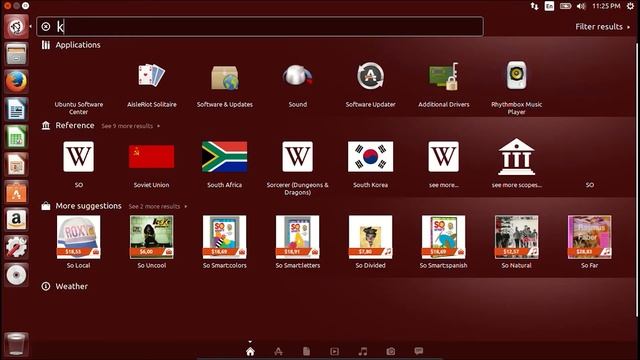Switch to the Home lens
This screenshot has height=360, width=640.
click(x=250, y=351)
